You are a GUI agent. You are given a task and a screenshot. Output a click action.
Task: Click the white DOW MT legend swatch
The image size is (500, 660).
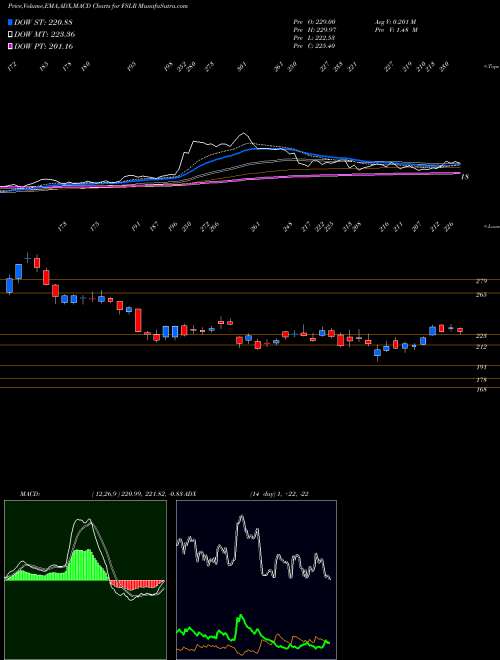pyautogui.click(x=10, y=34)
